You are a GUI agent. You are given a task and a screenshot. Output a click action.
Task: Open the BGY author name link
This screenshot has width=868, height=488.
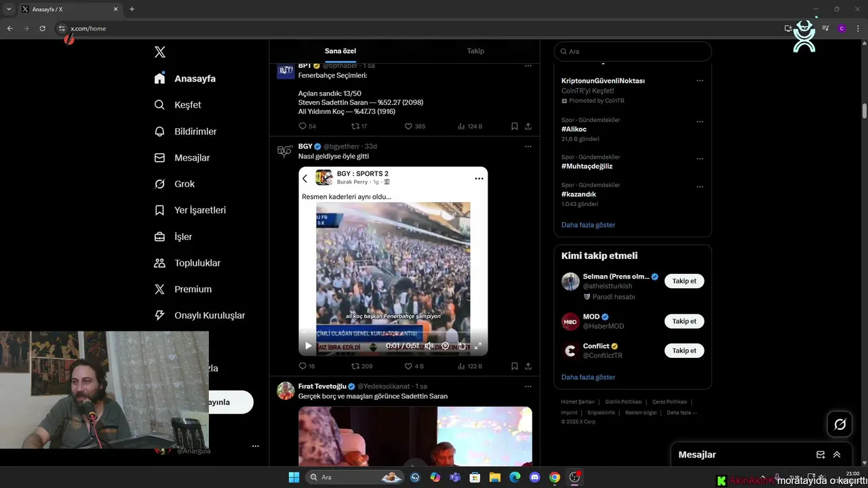click(x=305, y=146)
